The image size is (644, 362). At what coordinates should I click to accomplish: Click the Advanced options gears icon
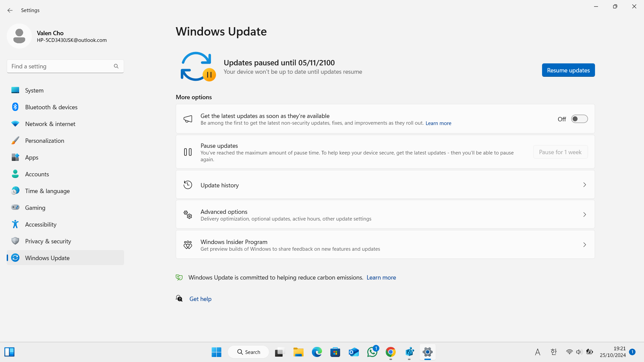pos(188,215)
